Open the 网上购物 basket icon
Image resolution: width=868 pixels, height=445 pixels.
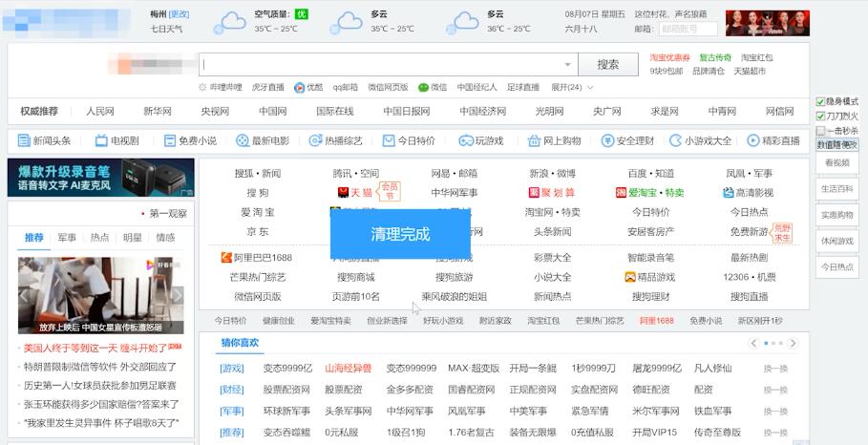tap(534, 140)
